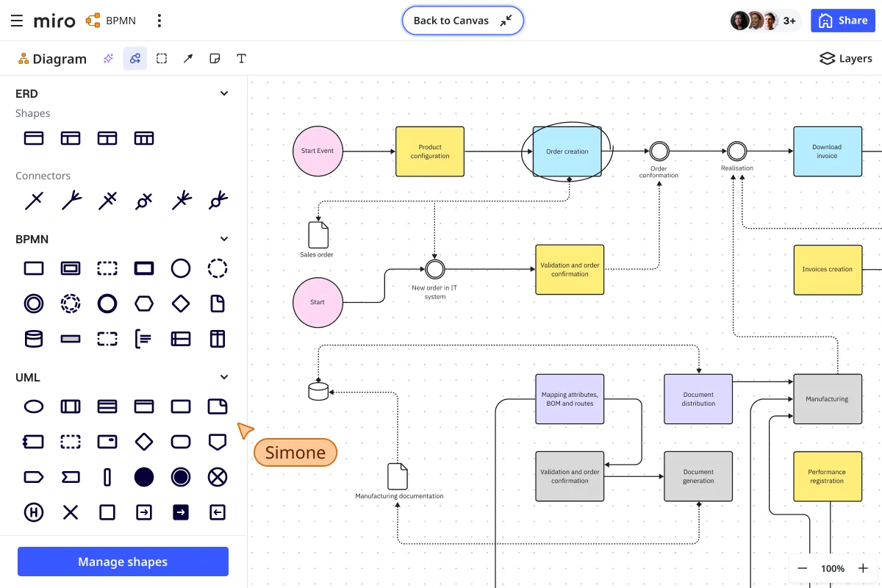
Task: Toggle the AI sparkle diagram tool
Action: [109, 59]
